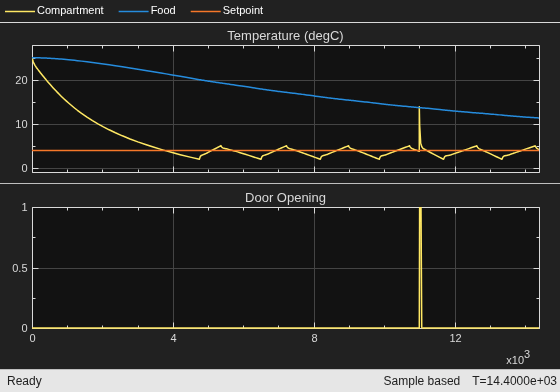Click the door opening pulse in lower plot
This screenshot has height=392, width=560.
tap(420, 268)
